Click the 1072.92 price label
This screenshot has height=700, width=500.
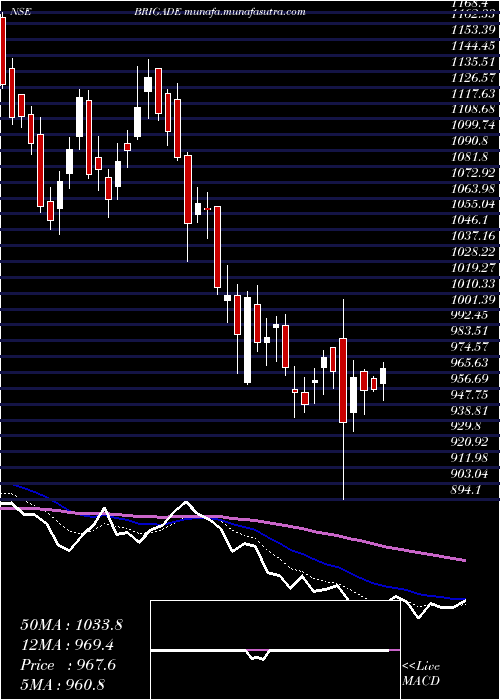(475, 172)
